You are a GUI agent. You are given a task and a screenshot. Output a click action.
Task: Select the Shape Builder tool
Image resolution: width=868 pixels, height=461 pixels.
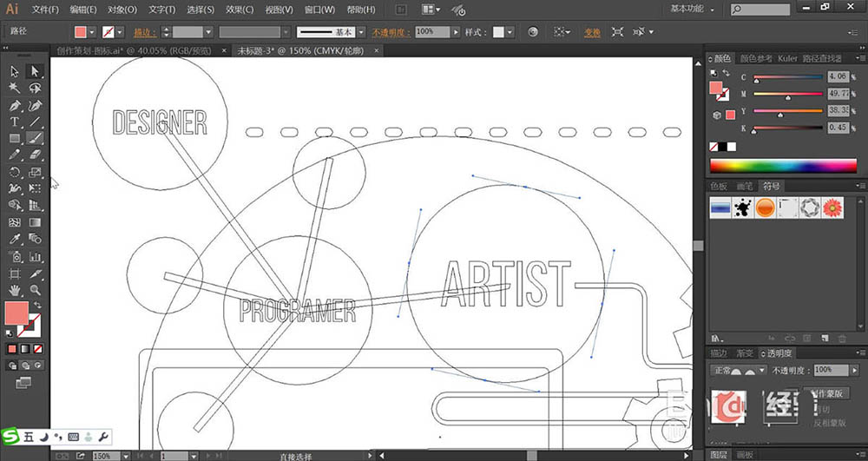pyautogui.click(x=15, y=205)
